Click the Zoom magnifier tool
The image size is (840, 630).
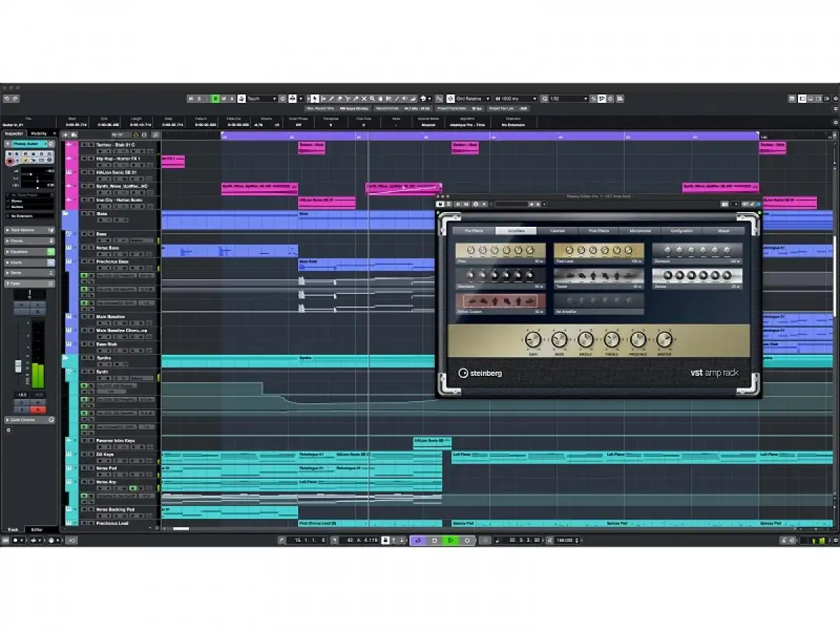pos(372,99)
